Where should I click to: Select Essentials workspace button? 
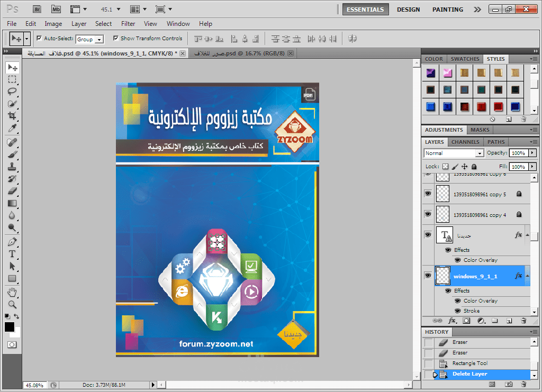[365, 10]
